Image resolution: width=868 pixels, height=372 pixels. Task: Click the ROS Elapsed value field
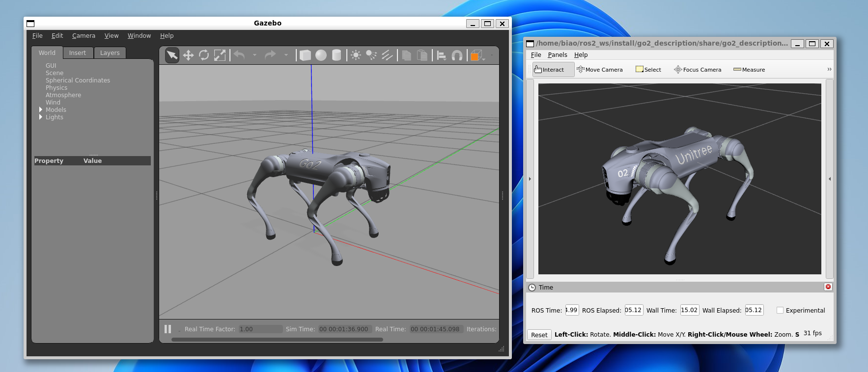pos(634,310)
